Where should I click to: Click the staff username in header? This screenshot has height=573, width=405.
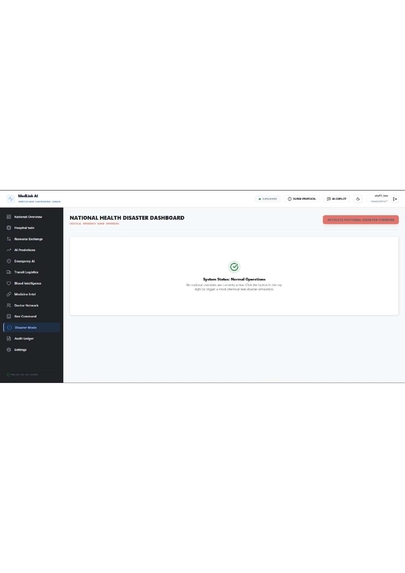point(381,196)
